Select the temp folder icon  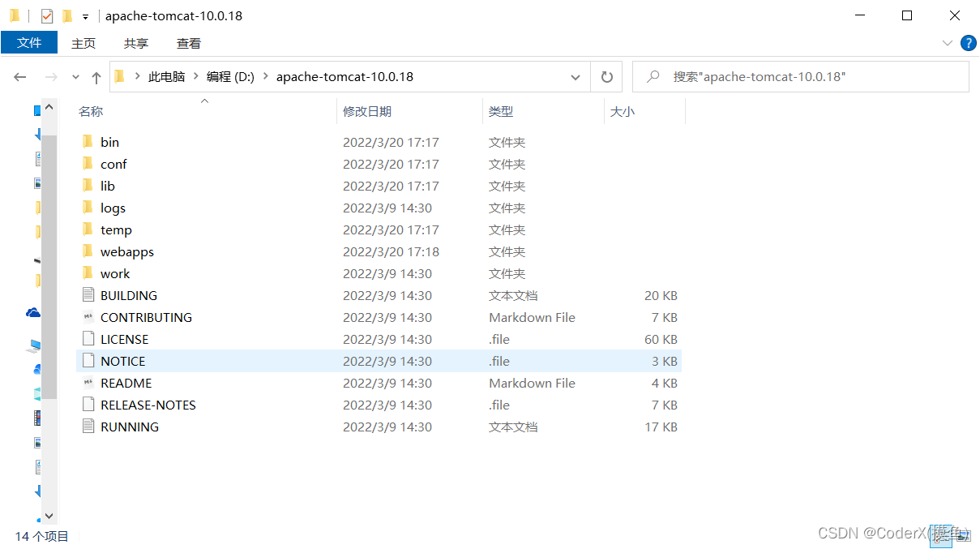(88, 229)
